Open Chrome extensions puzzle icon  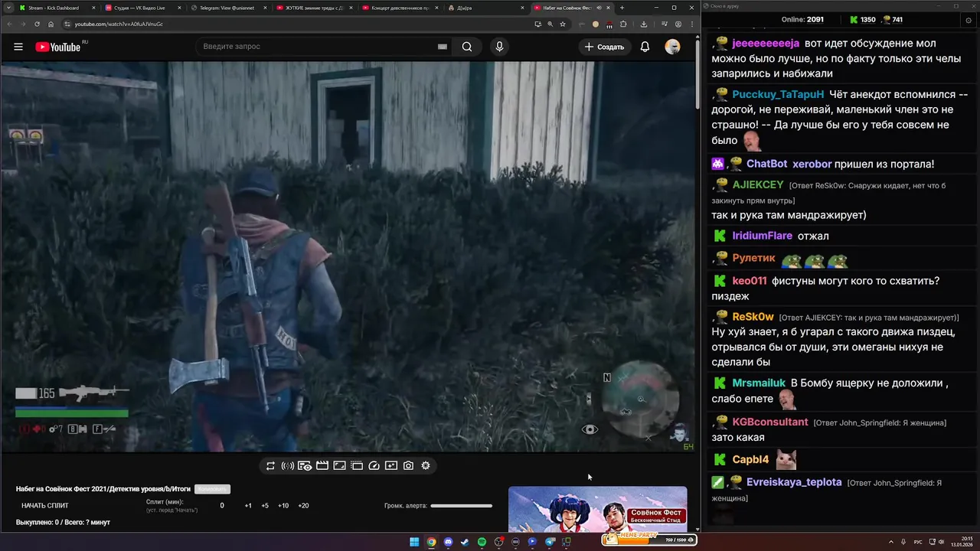tap(623, 24)
